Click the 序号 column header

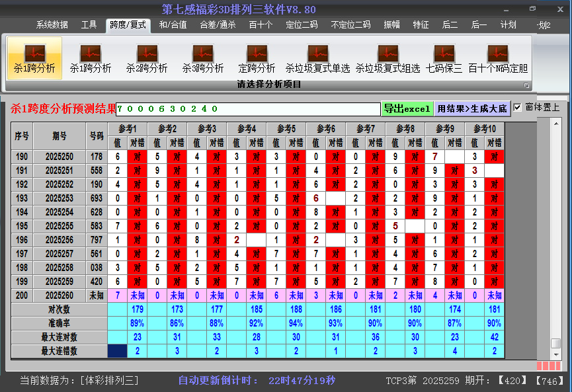pyautogui.click(x=22, y=136)
